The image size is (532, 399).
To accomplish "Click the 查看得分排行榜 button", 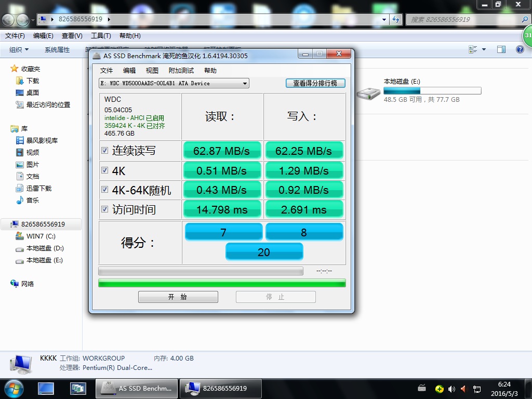I will pos(315,83).
